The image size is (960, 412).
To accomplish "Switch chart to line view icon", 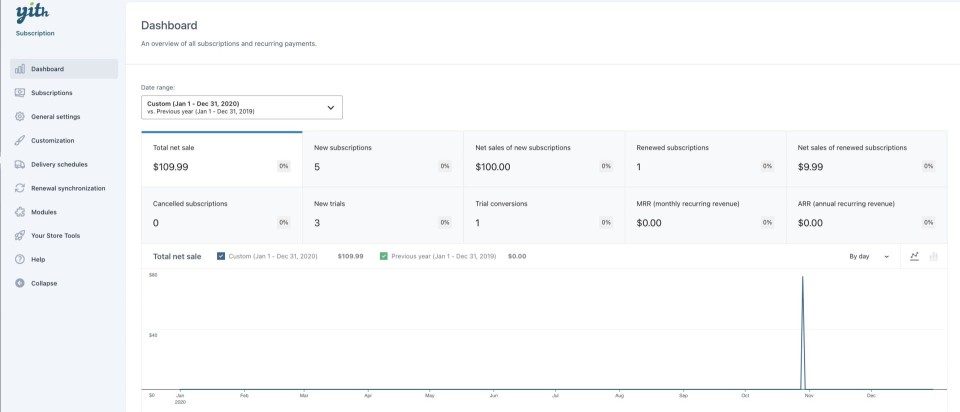I will pyautogui.click(x=914, y=256).
